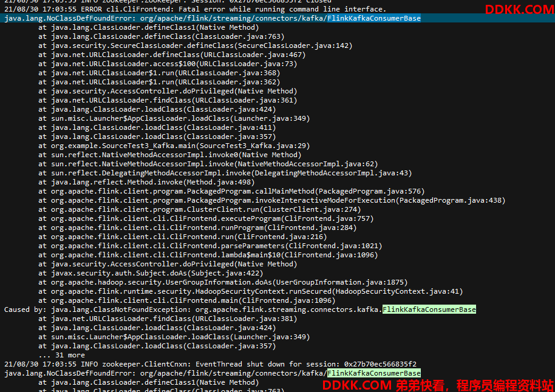Click 'CliFrontend.run(CliFrontend.java:216)' stack frame
Image resolution: width=555 pixels, height=392 pixels.
click(183, 237)
